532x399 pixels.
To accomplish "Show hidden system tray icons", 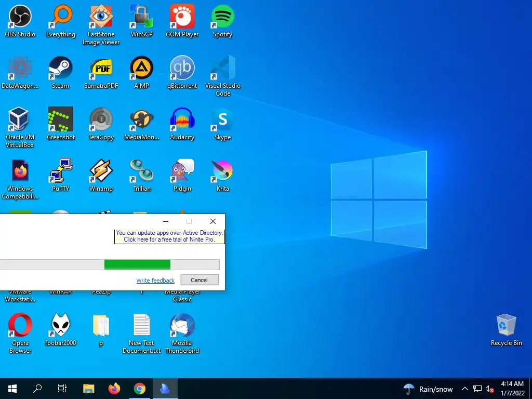I will 465,389.
